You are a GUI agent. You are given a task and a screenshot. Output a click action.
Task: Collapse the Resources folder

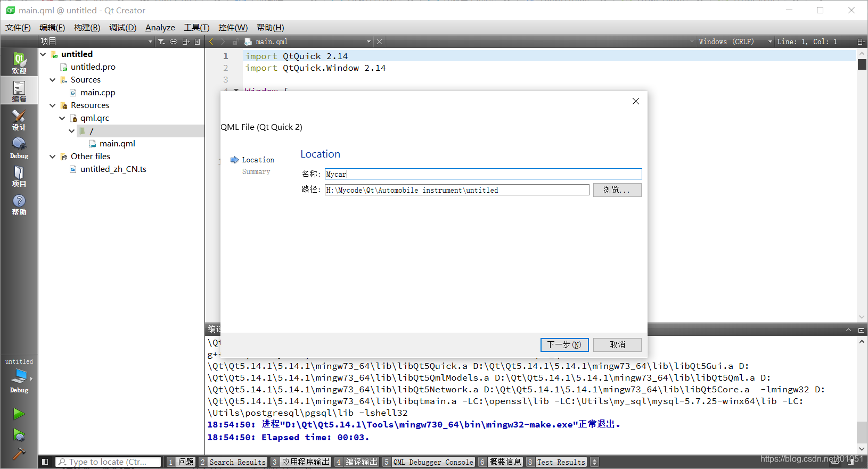coord(53,105)
